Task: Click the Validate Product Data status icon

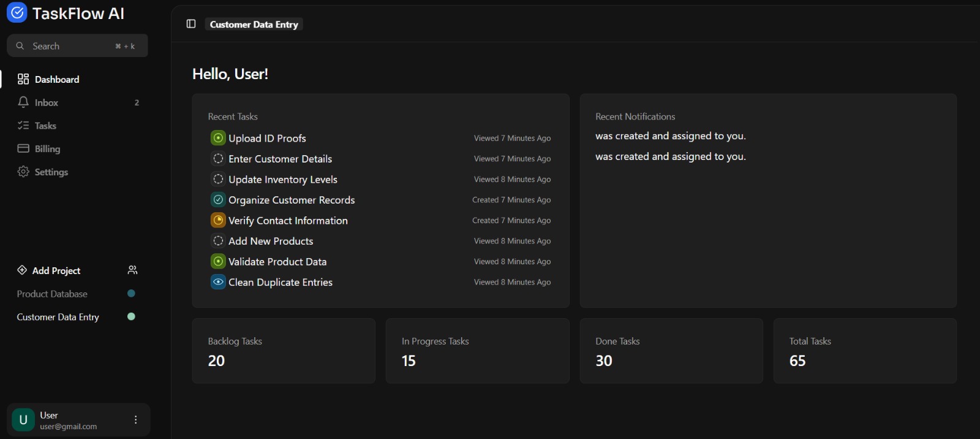Action: 218,262
